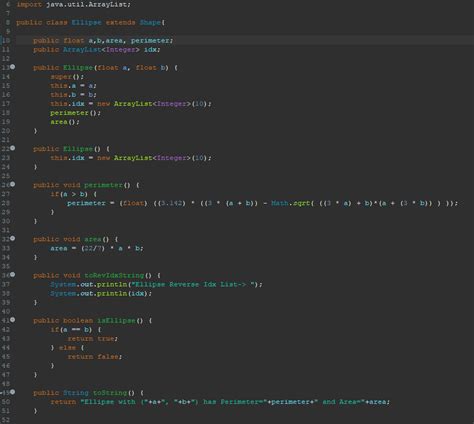
Task: Collapse the no-argument Ellipse() constructor fold marker
Action: (12, 148)
